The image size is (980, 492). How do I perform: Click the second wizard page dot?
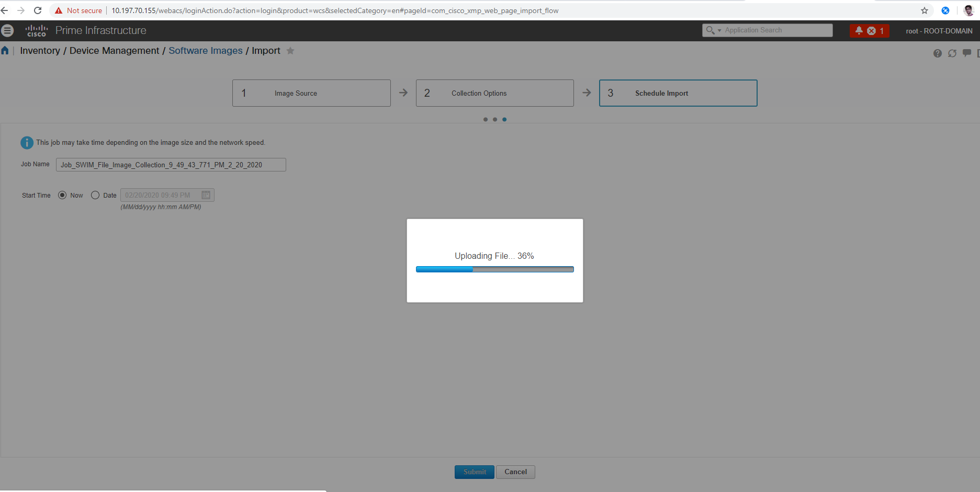coord(495,120)
